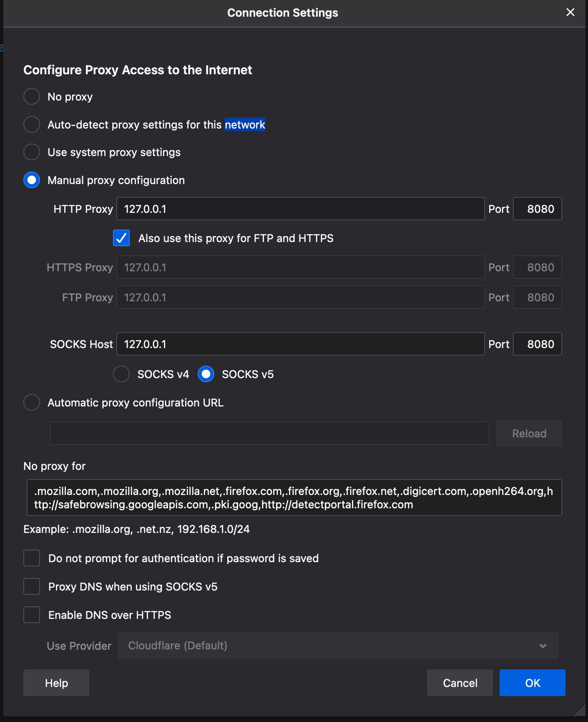Click the Help button
The image size is (588, 722).
coord(56,683)
